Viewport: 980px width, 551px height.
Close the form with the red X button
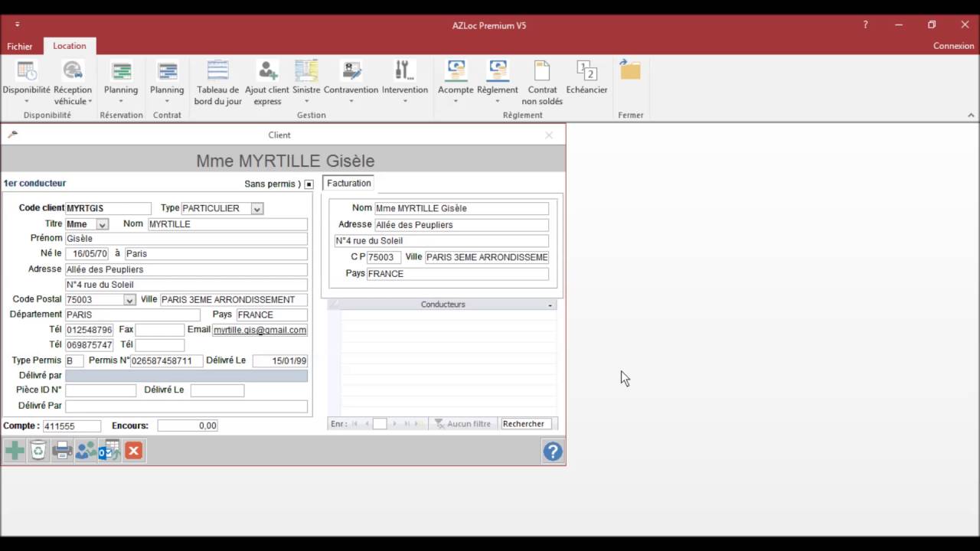point(133,451)
